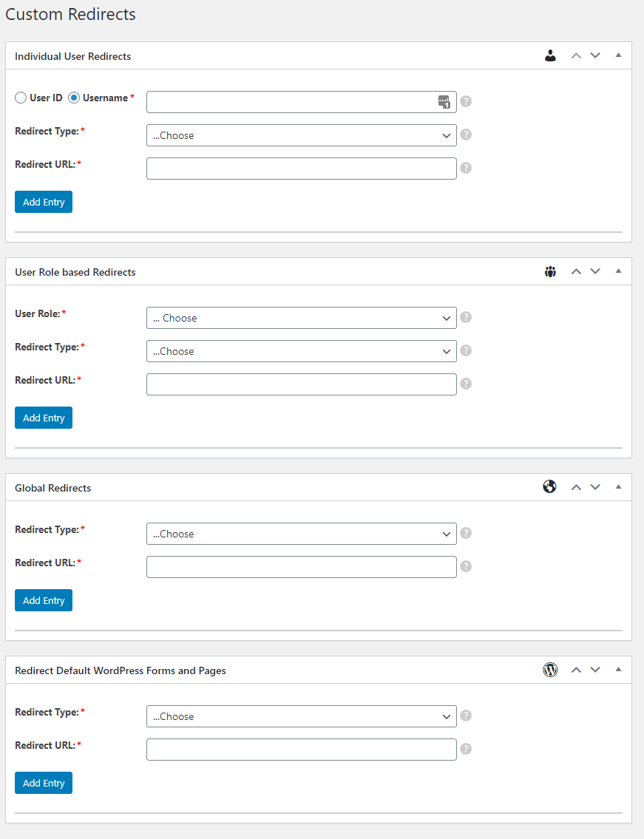Collapse the User Role based Redirects panel
This screenshot has width=644, height=839.
coord(618,271)
